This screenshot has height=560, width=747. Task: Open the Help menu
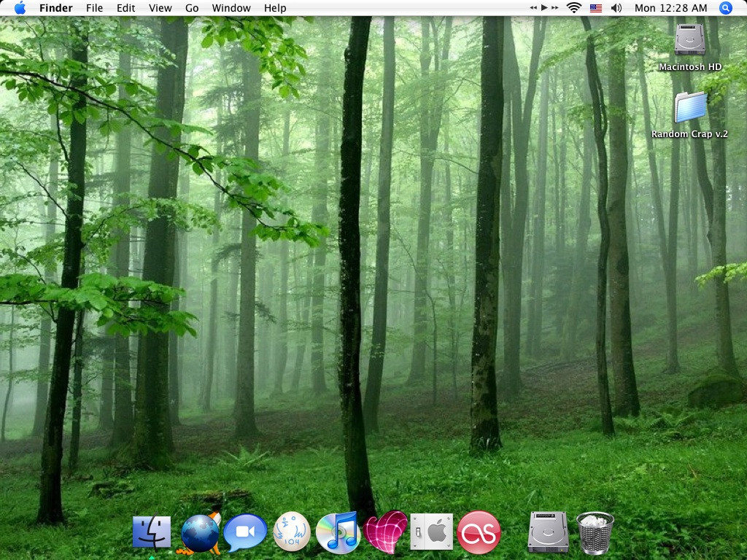275,8
